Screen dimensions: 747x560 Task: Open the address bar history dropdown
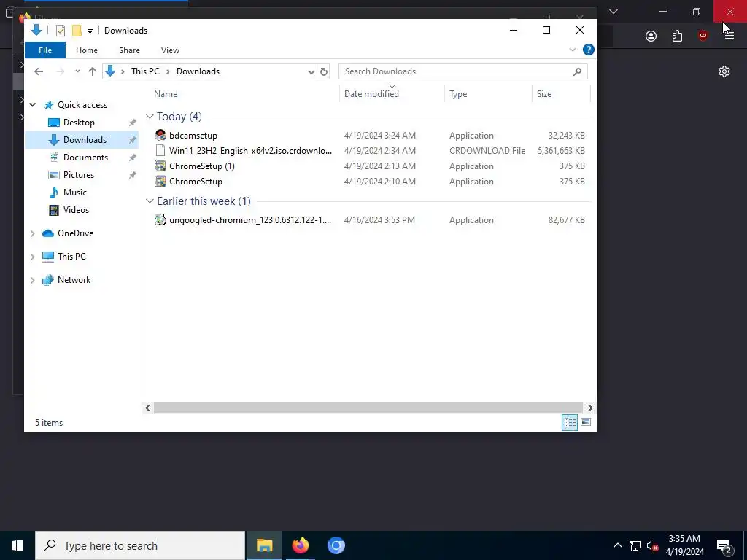[311, 72]
